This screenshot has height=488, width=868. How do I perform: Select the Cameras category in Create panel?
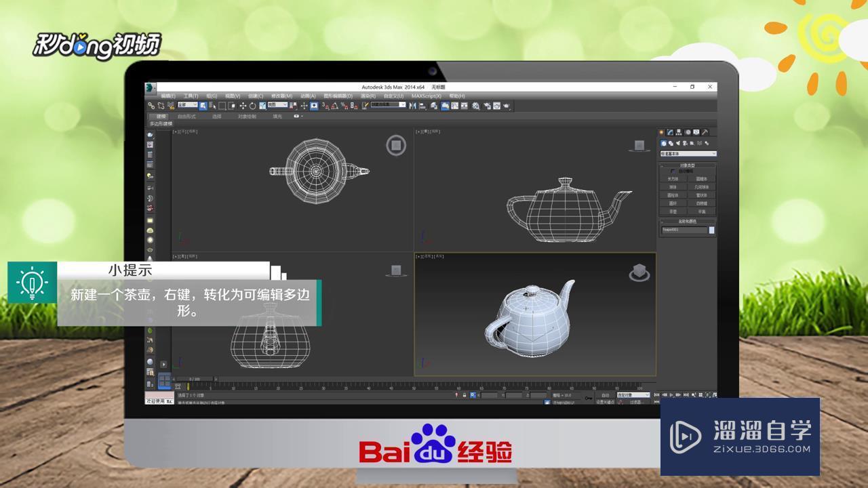tap(685, 143)
